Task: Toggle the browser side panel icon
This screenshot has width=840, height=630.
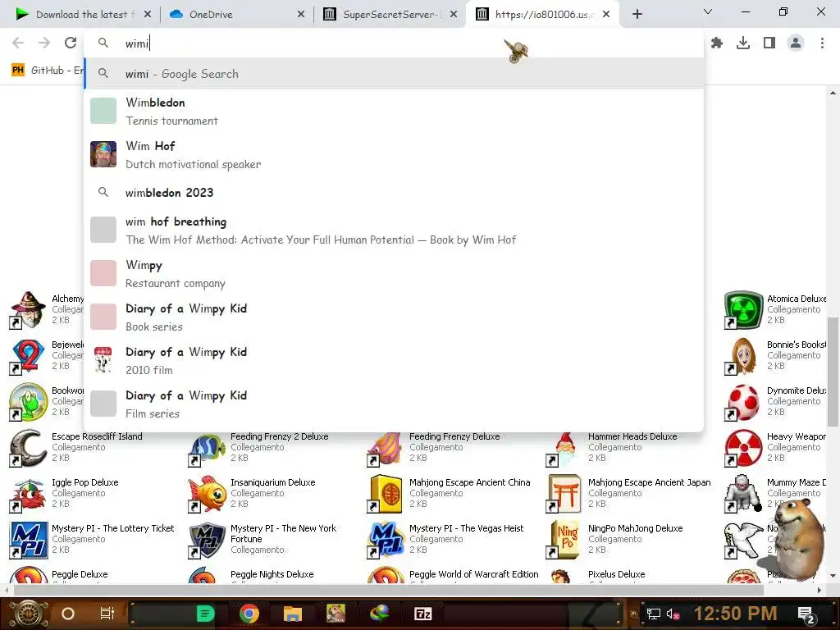Action: (x=769, y=43)
